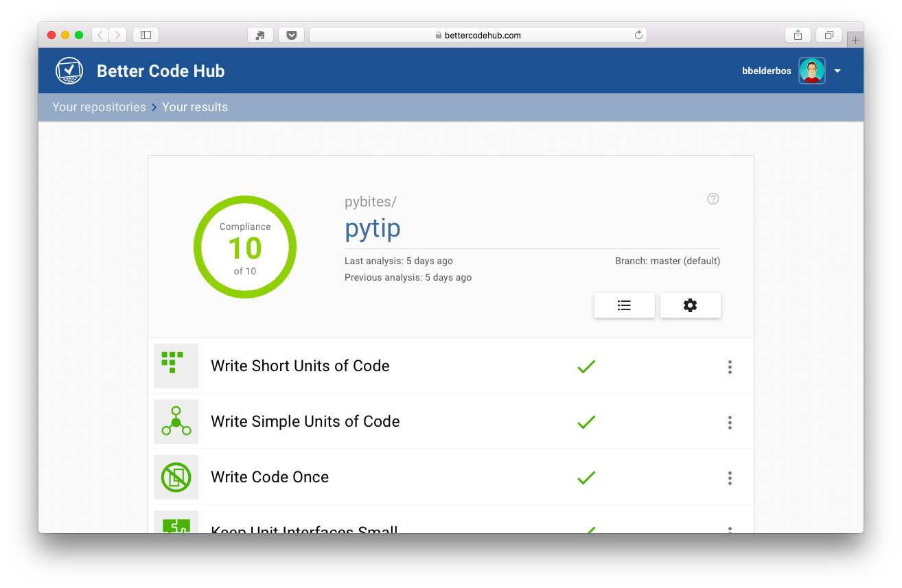
Task: Click the Keep Unit Interfaces Small puzzle icon
Action: pyautogui.click(x=176, y=522)
